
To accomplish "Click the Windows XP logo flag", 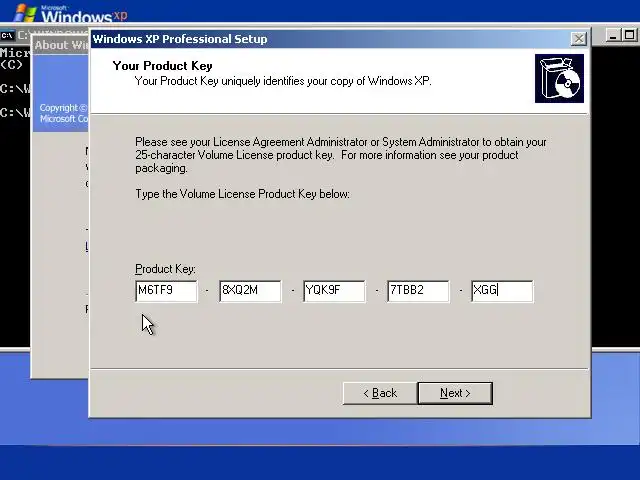I will click(25, 13).
